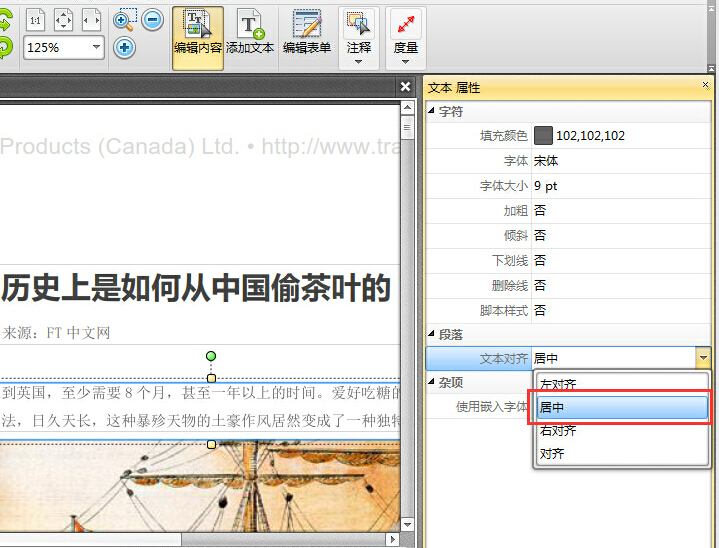Image resolution: width=719 pixels, height=548 pixels.
Task: Click the headline 历史上是如何从中国偷茶叶的
Action: 196,288
